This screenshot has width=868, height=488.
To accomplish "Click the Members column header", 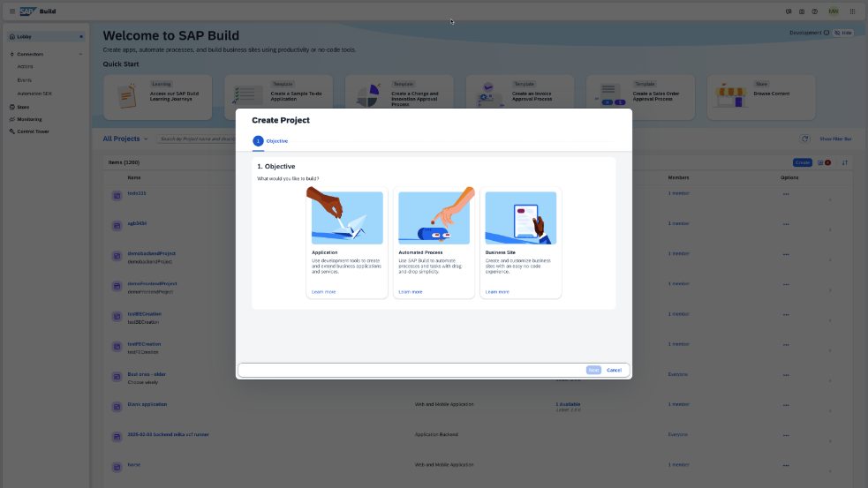I will tap(678, 177).
